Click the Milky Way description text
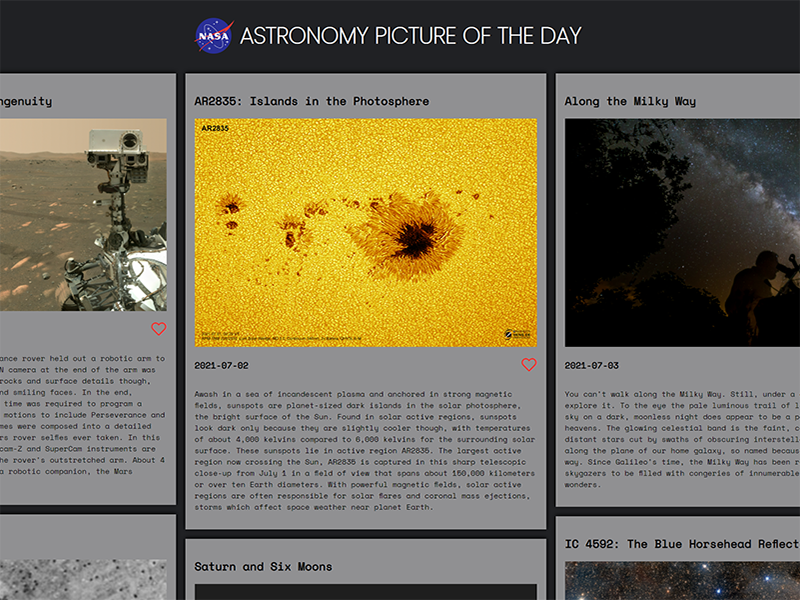 click(x=682, y=440)
